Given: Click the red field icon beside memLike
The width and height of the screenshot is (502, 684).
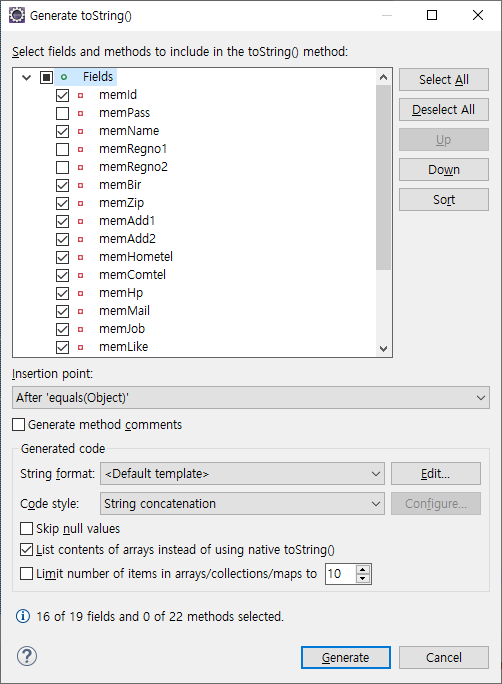Looking at the screenshot, I should 80,347.
